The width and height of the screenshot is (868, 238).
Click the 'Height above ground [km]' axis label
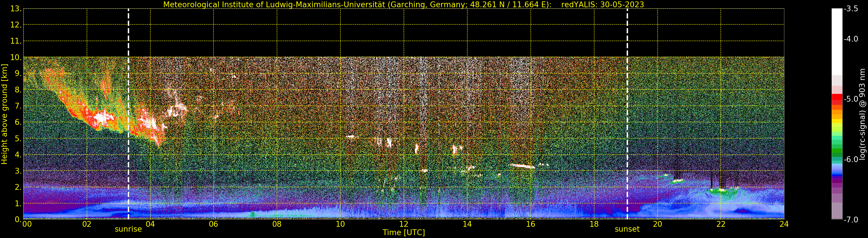pos(4,114)
